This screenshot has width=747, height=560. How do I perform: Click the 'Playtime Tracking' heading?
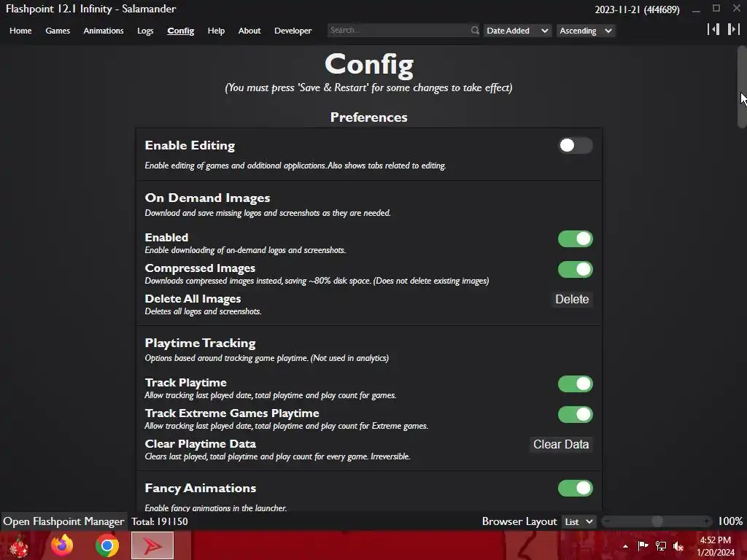click(x=200, y=343)
